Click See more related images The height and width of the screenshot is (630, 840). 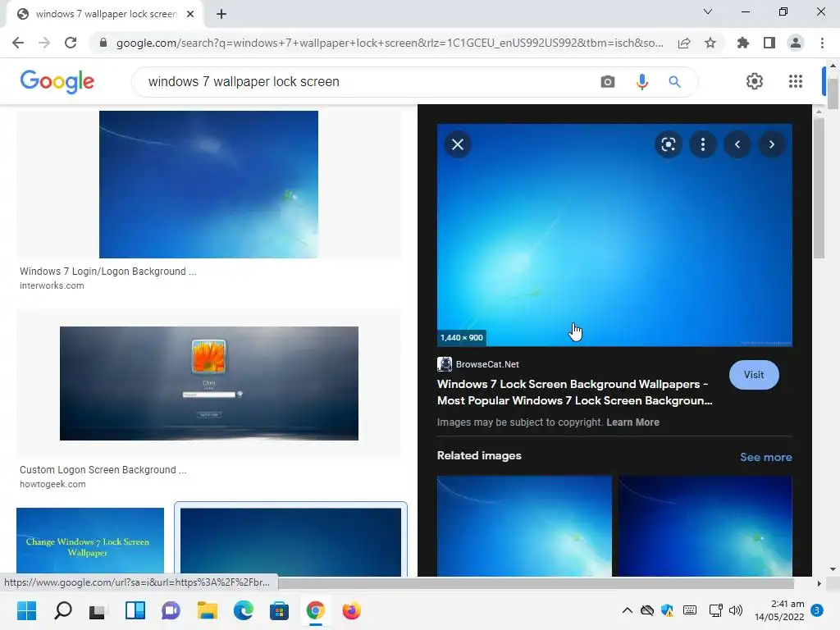[x=765, y=457]
